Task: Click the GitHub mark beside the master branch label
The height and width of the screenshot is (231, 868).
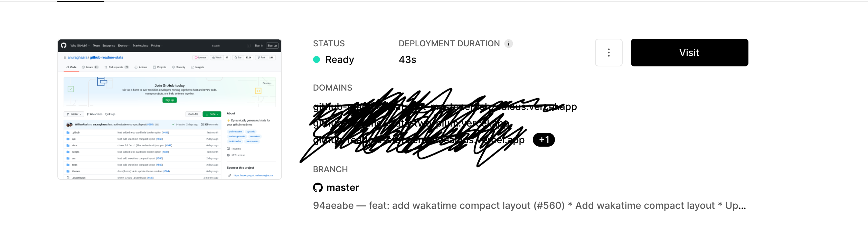Action: tap(317, 187)
